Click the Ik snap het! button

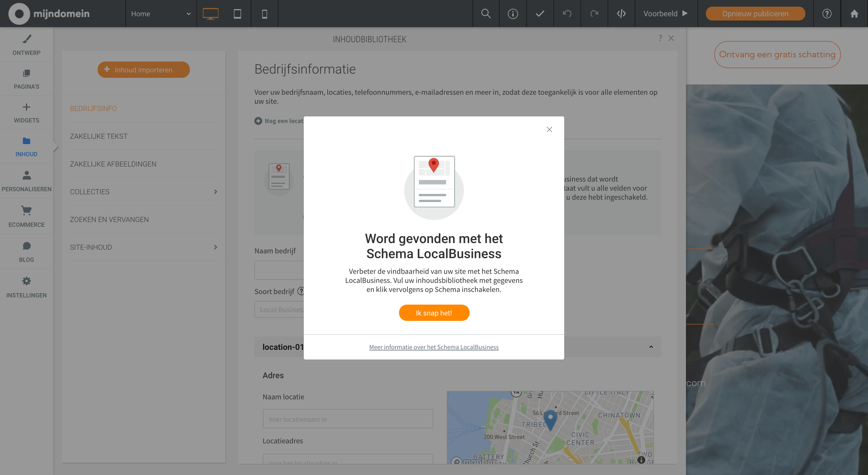tap(434, 312)
